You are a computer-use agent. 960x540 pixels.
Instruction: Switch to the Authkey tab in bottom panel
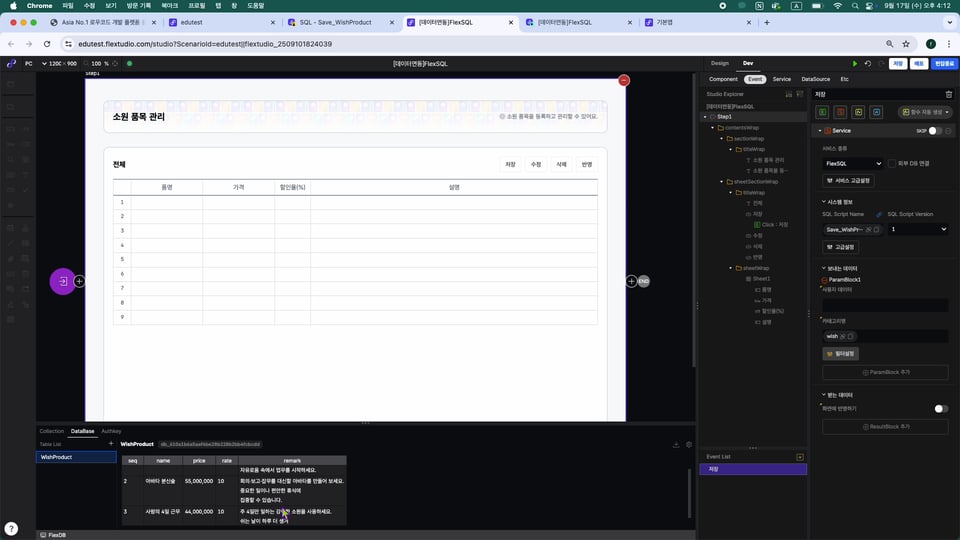click(111, 432)
